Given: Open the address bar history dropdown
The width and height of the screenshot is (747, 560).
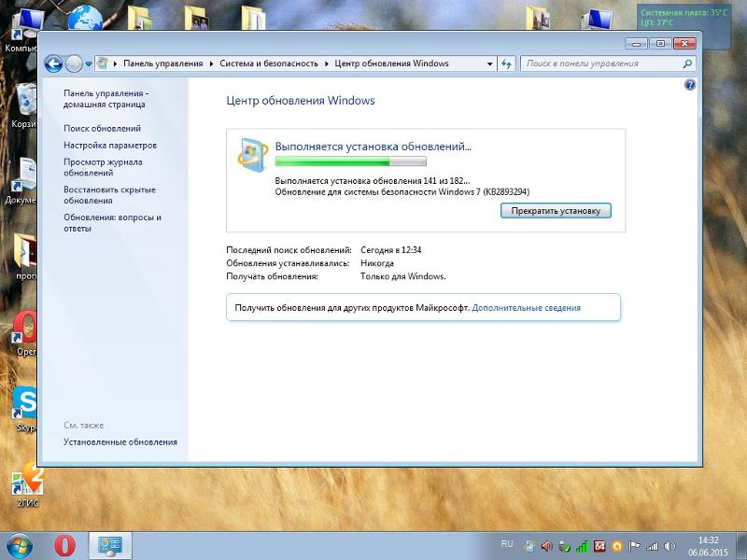Looking at the screenshot, I should (x=489, y=63).
